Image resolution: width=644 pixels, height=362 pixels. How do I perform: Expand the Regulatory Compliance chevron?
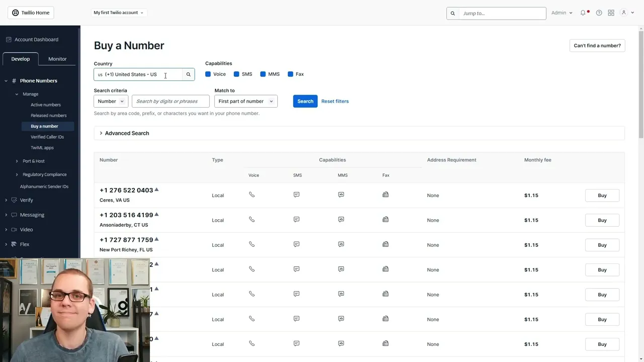17,174
